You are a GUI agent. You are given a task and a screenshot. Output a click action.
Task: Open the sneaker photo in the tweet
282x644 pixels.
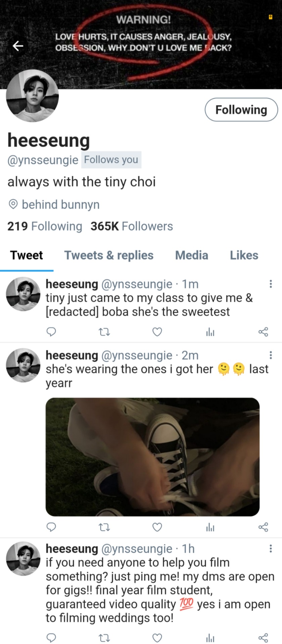coord(152,457)
